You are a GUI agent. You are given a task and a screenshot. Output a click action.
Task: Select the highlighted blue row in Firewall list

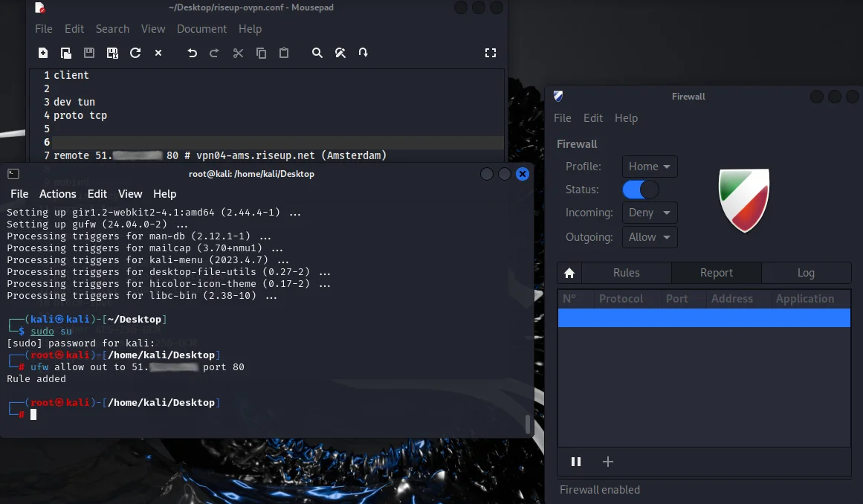704,318
